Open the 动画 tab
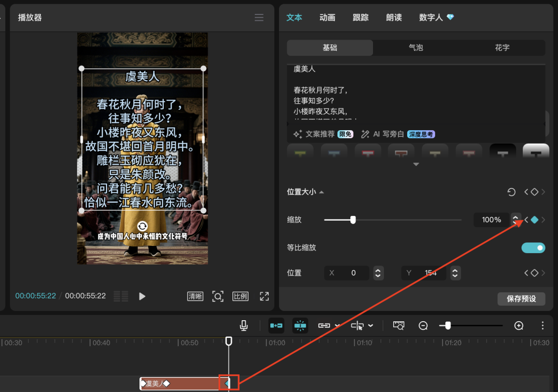Screen dimensions: 558x392 (327, 17)
